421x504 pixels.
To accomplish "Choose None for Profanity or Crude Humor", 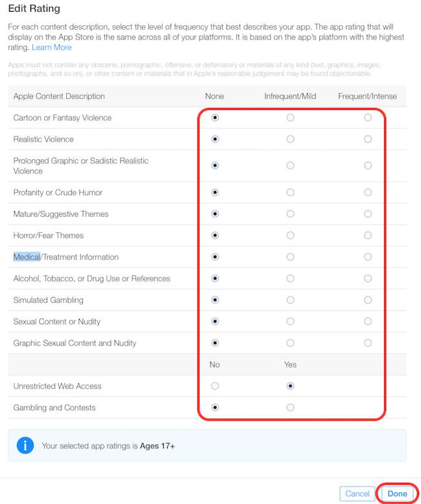I will click(x=215, y=192).
